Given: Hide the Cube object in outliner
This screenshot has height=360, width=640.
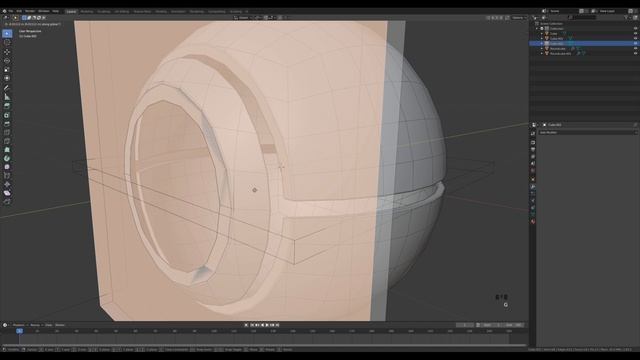Looking at the screenshot, I should pos(636,33).
